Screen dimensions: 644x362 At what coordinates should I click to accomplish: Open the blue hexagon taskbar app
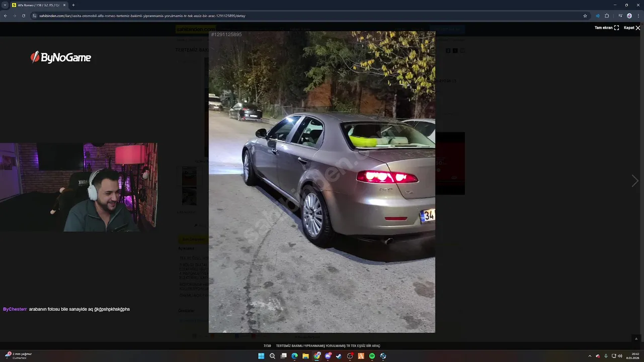click(383, 356)
